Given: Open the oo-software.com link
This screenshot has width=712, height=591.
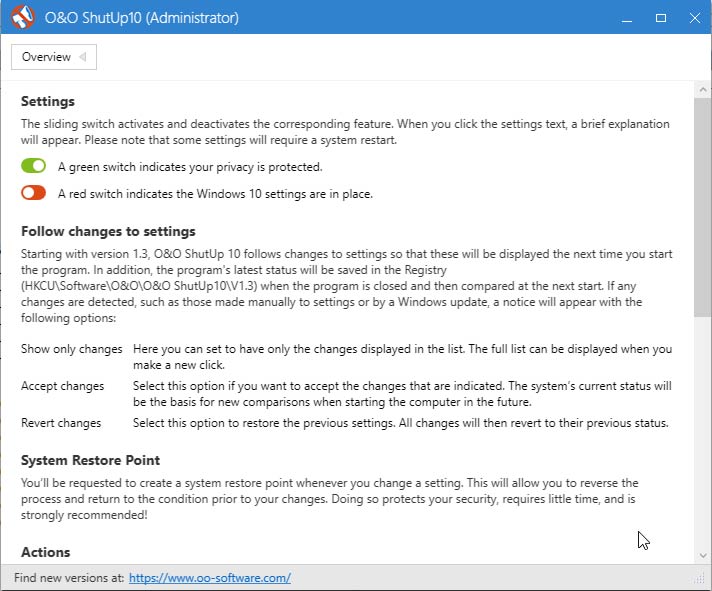Looking at the screenshot, I should [x=210, y=578].
